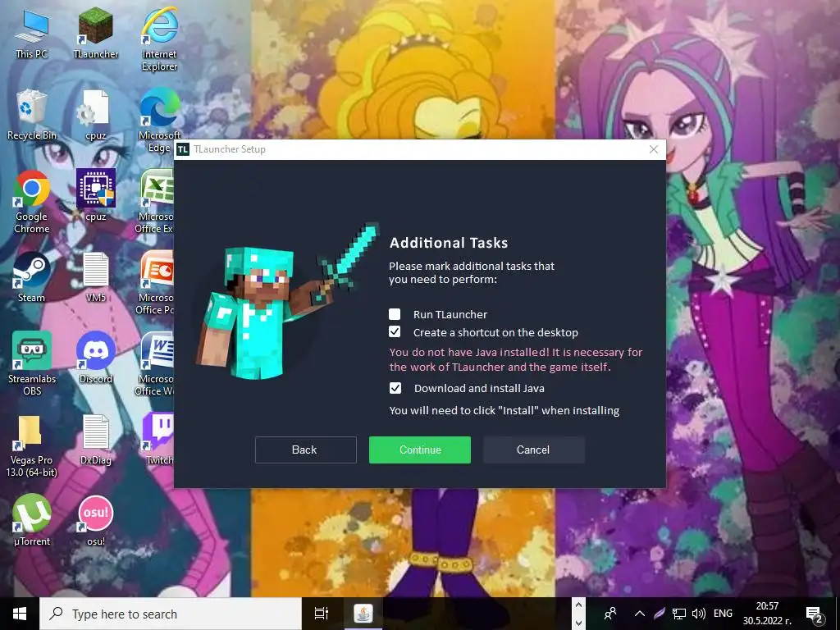This screenshot has height=630, width=840.
Task: Open the volume control tray icon
Action: [699, 614]
